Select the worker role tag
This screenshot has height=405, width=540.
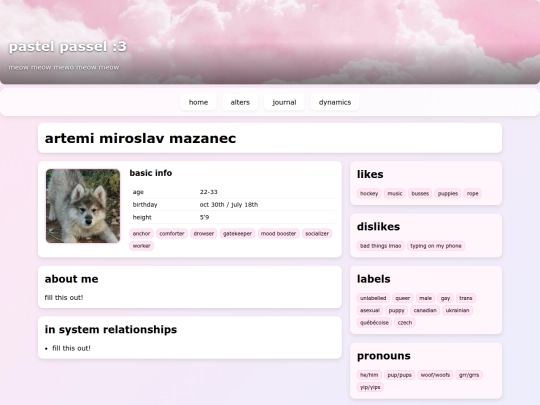[142, 246]
